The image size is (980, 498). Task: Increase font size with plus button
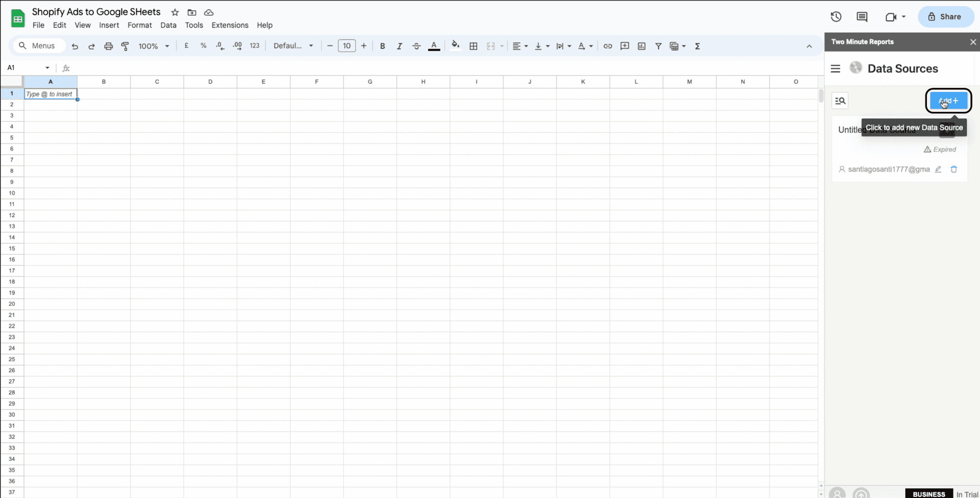pos(363,46)
